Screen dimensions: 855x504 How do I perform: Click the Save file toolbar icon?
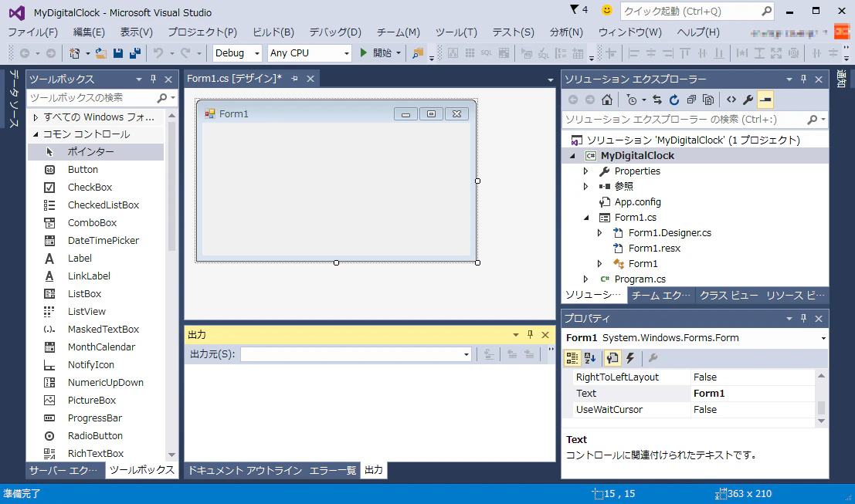117,52
